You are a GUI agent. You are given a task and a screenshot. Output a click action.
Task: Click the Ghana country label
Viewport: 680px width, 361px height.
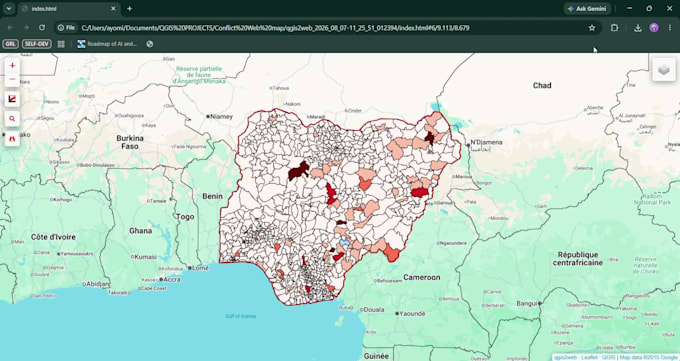point(141,231)
